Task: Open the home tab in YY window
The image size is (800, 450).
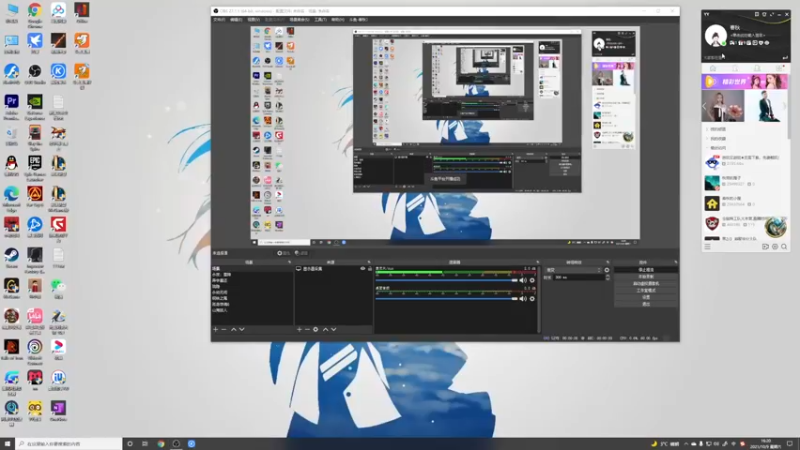Action: pyautogui.click(x=713, y=68)
